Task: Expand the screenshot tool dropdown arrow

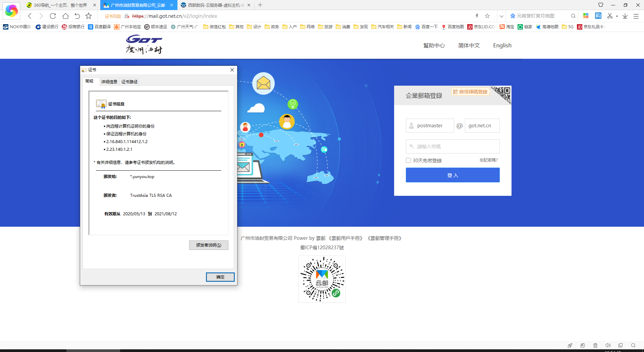Action: (x=617, y=16)
